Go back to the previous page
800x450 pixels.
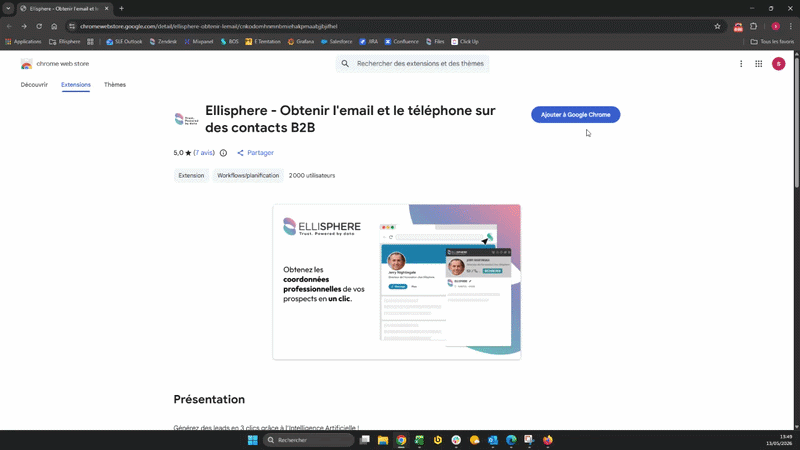pyautogui.click(x=9, y=26)
